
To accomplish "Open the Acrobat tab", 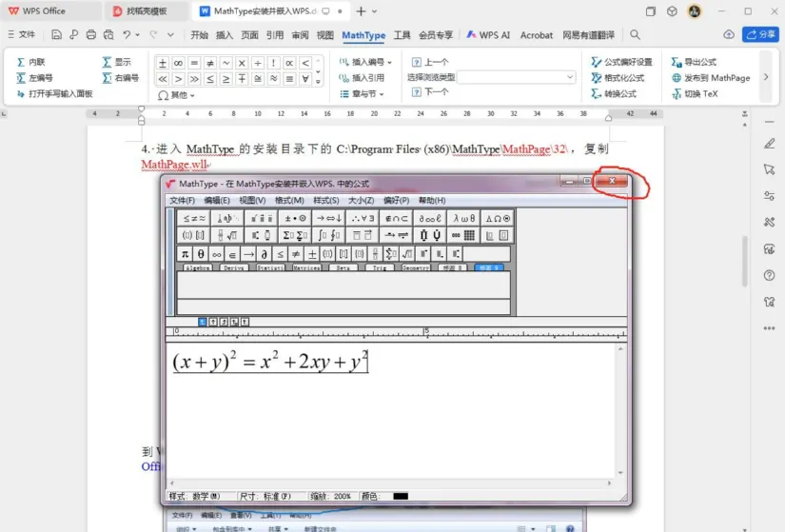I will pyautogui.click(x=537, y=35).
